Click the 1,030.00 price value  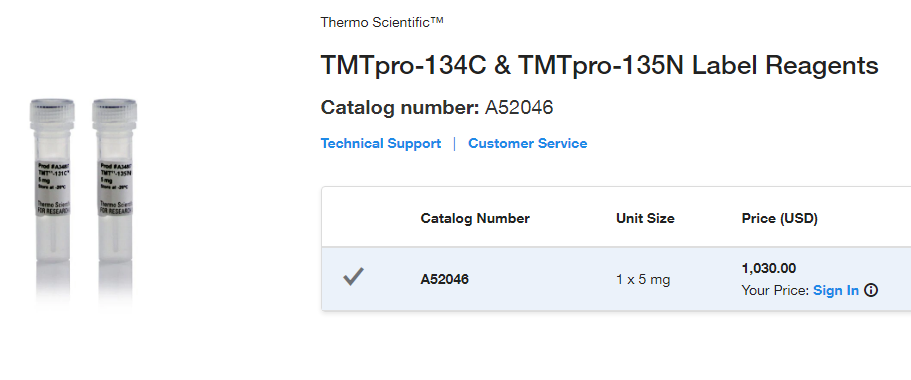769,268
